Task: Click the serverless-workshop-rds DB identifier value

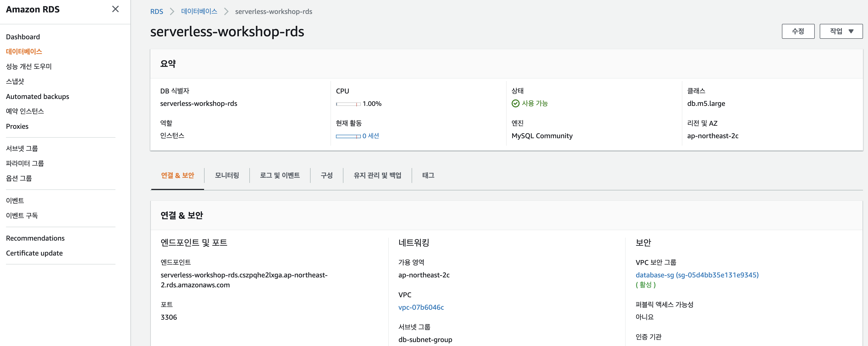Action: pyautogui.click(x=199, y=103)
